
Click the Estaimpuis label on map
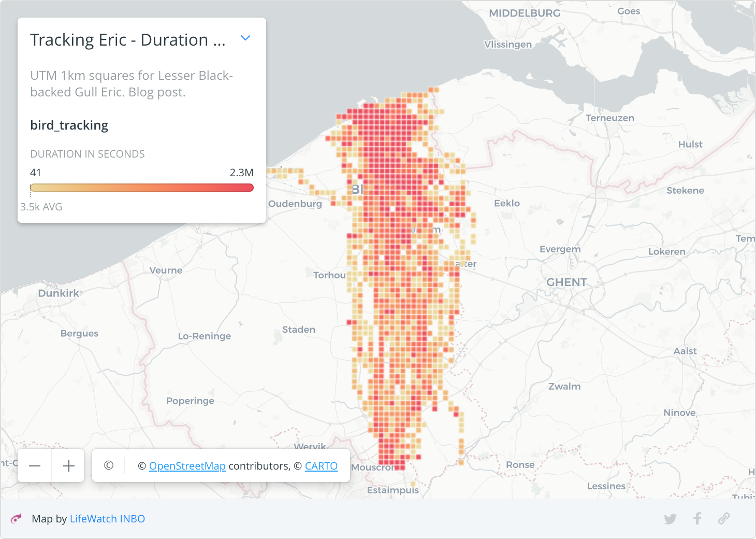pos(393,490)
